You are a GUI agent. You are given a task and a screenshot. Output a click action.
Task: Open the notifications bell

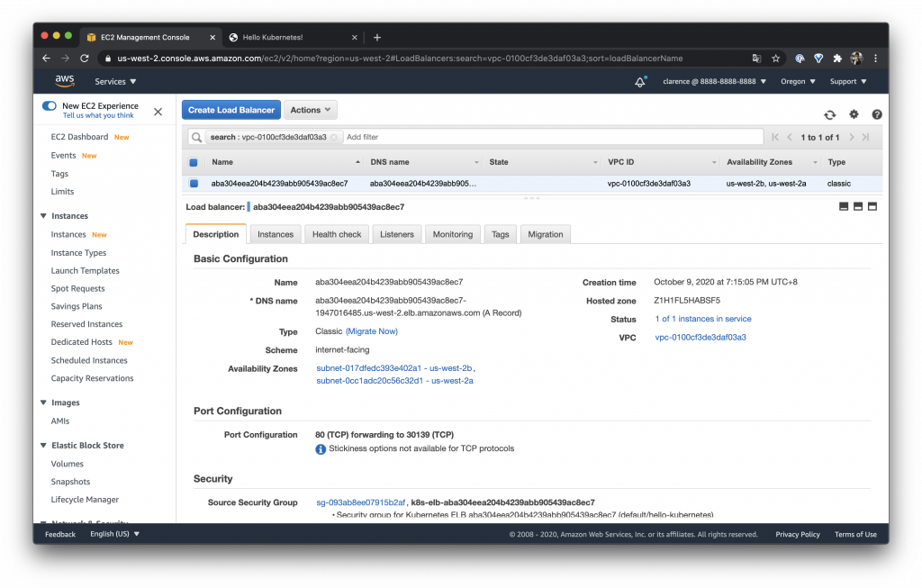pyautogui.click(x=640, y=82)
